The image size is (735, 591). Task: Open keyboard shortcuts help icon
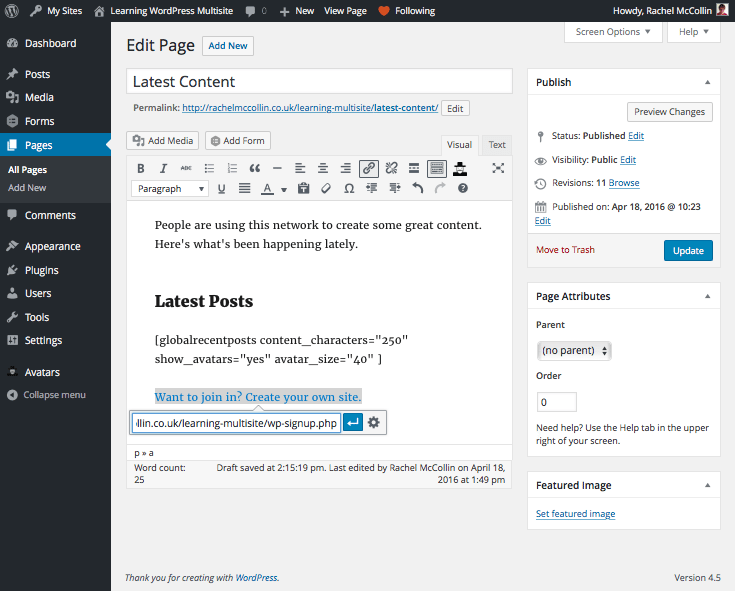(463, 188)
